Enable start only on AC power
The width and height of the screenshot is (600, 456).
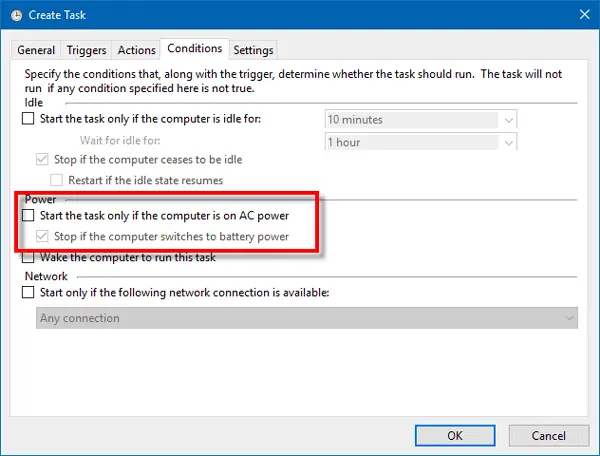(28, 215)
